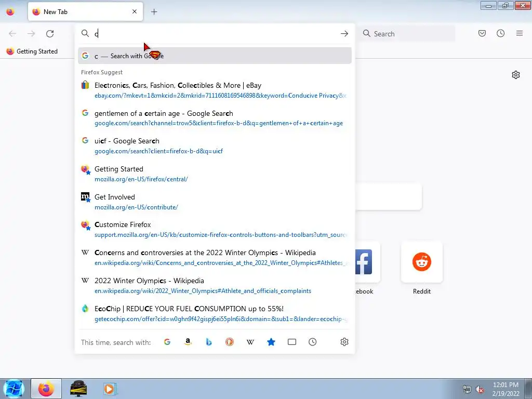Open Getting Started suggestion in dropdown
This screenshot has height=399, width=532.
tap(215, 174)
